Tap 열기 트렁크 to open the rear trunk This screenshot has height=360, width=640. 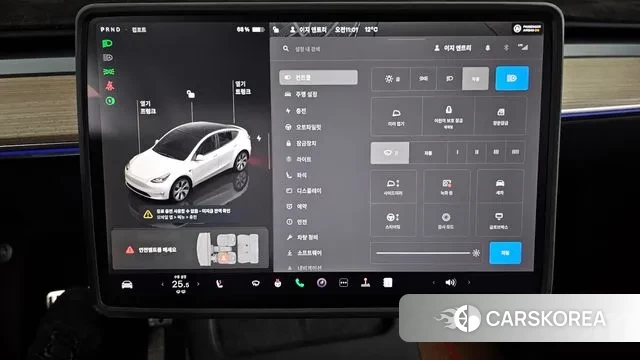click(243, 88)
